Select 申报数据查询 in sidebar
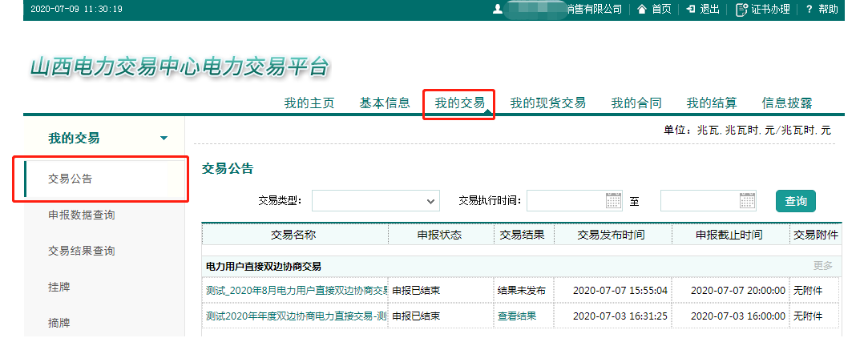Viewport: 868px width, 338px height. coord(81,215)
